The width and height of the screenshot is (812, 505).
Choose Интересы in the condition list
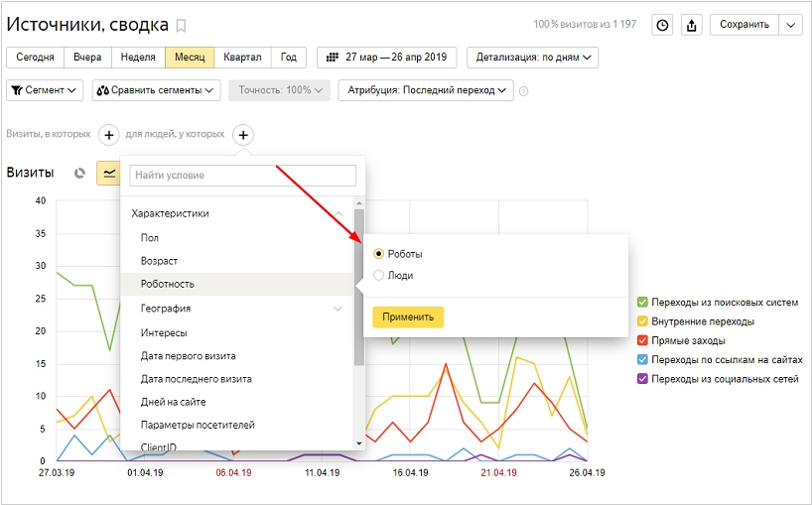(x=164, y=332)
